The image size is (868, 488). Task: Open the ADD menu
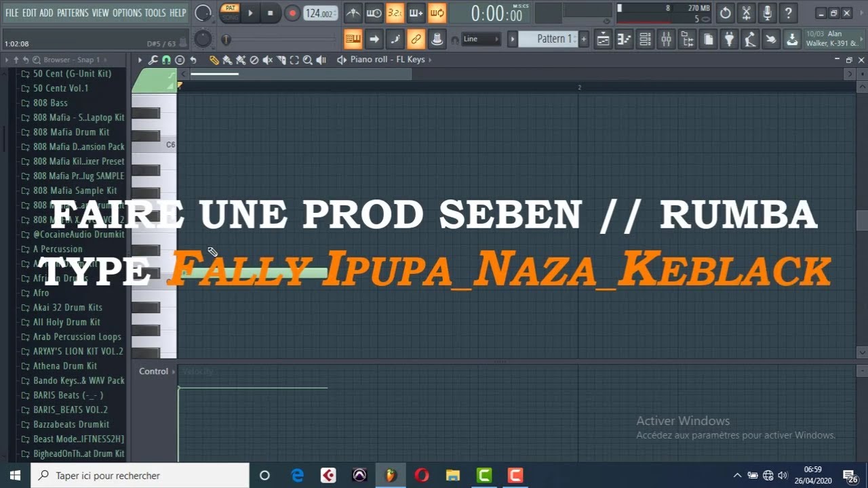click(46, 13)
